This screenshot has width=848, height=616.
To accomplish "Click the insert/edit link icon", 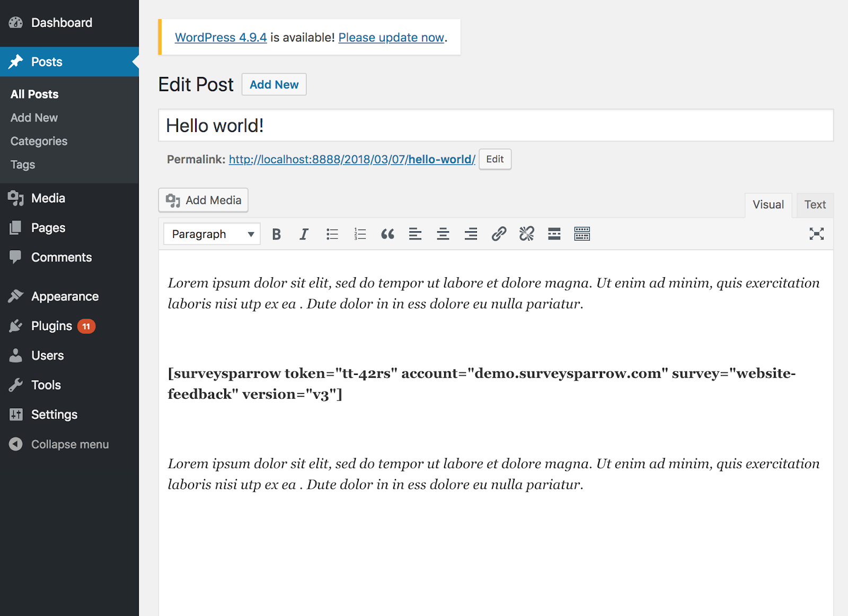I will pos(499,234).
